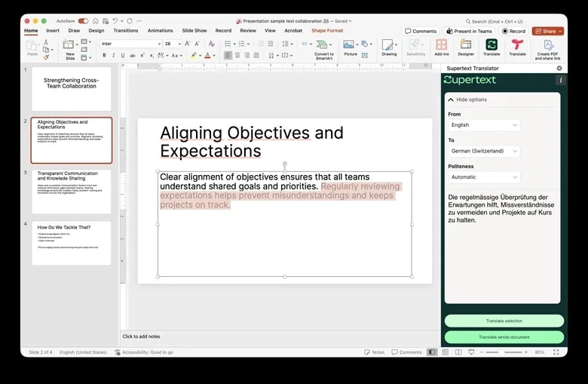Increase the font size
Viewport: 588px width, 384px height.
188,44
